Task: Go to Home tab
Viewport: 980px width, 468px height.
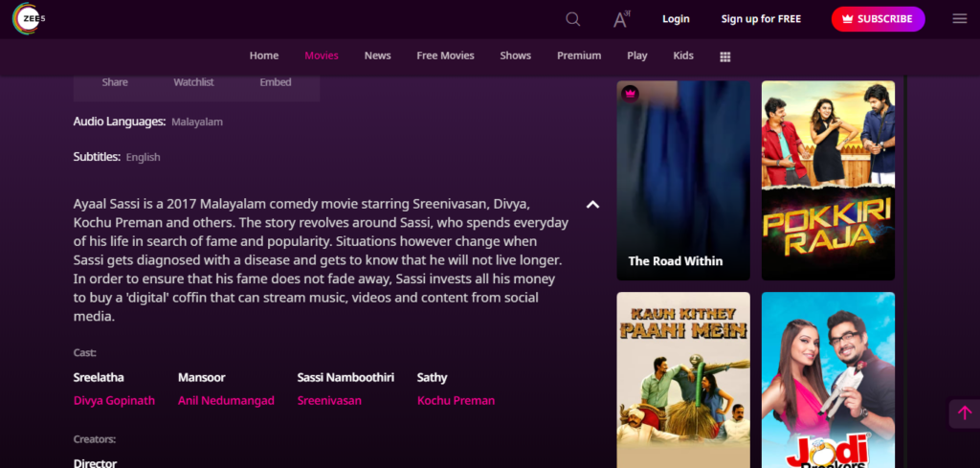Action: [264, 56]
